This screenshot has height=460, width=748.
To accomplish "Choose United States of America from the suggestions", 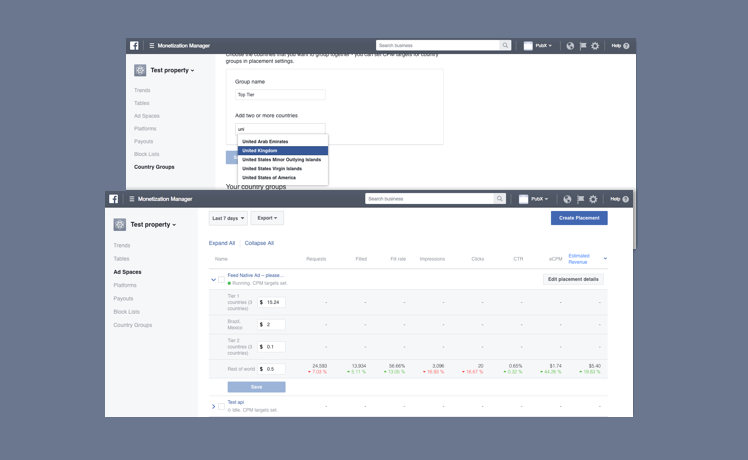I will coord(283,178).
